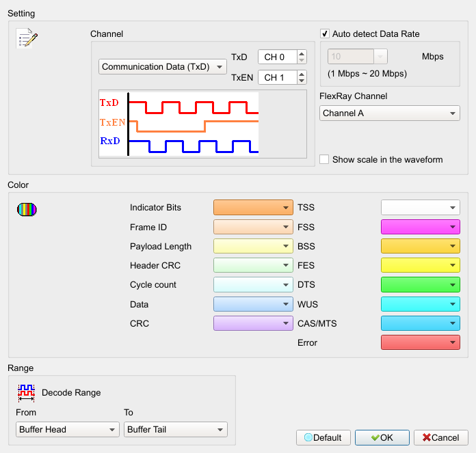The image size is (476, 453).
Task: Open WUS cyan color picker
Action: click(421, 304)
